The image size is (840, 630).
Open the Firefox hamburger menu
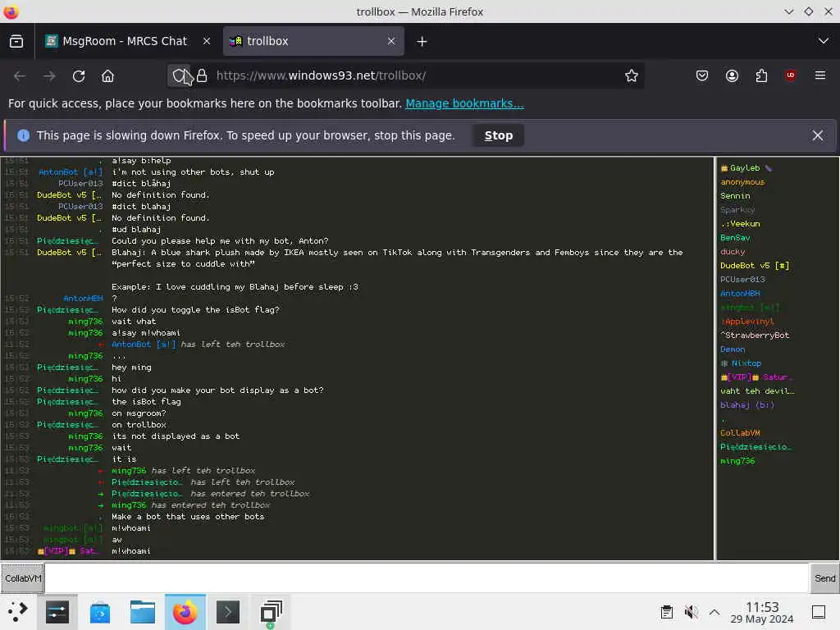coord(820,76)
